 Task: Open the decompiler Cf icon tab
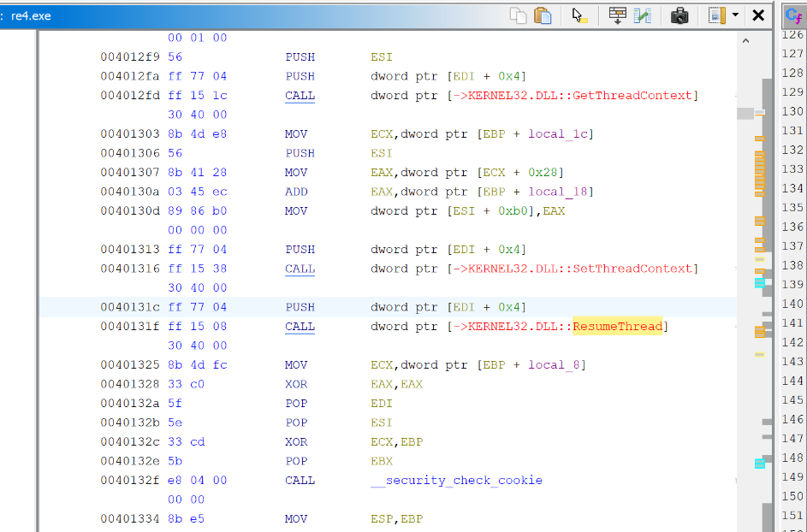pos(793,15)
